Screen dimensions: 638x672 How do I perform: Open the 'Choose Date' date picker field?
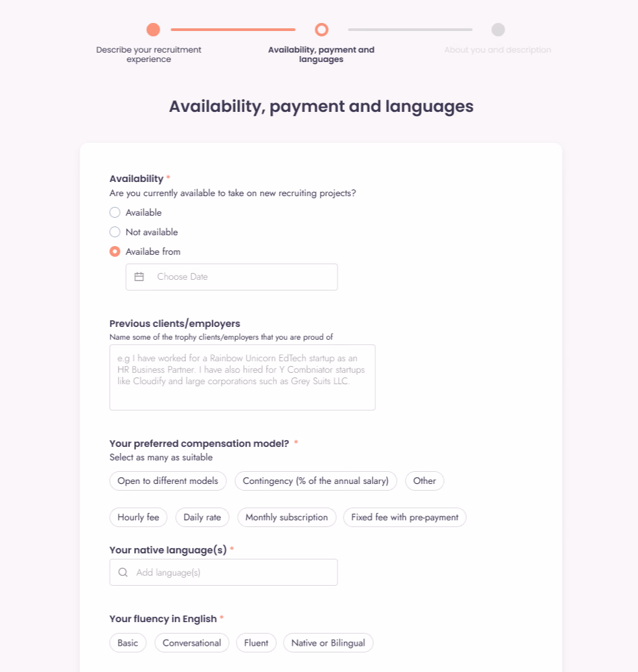[231, 276]
